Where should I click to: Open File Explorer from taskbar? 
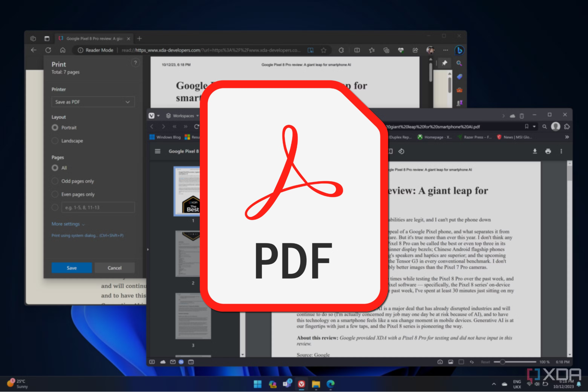(316, 384)
